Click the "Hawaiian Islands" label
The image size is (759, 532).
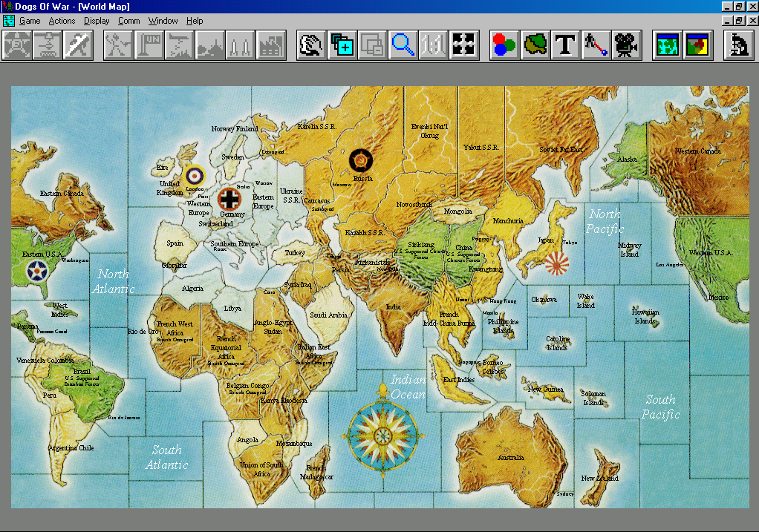[645, 316]
